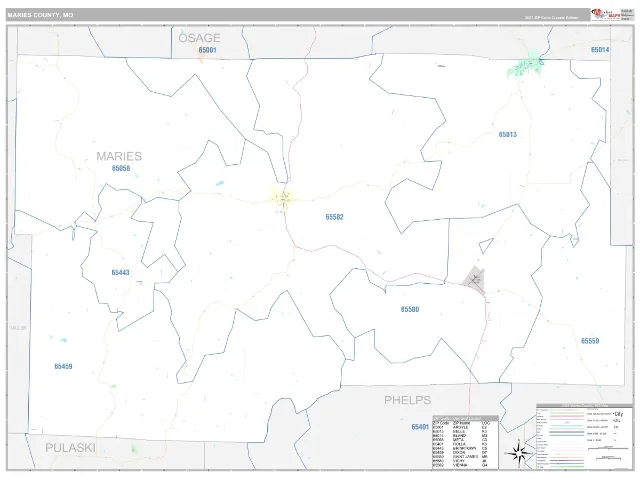Click the ARGYLE row in the ZIP table
Screen dimensions: 640x480
click(x=465, y=427)
